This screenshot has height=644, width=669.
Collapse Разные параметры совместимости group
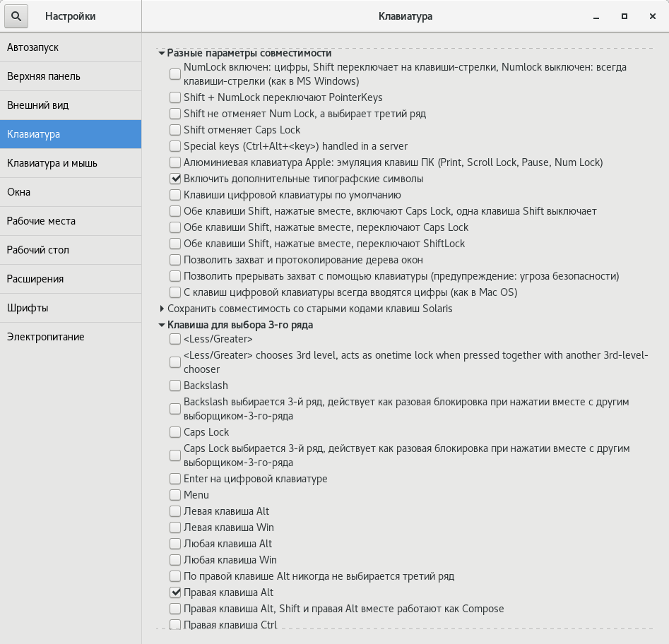pyautogui.click(x=162, y=53)
